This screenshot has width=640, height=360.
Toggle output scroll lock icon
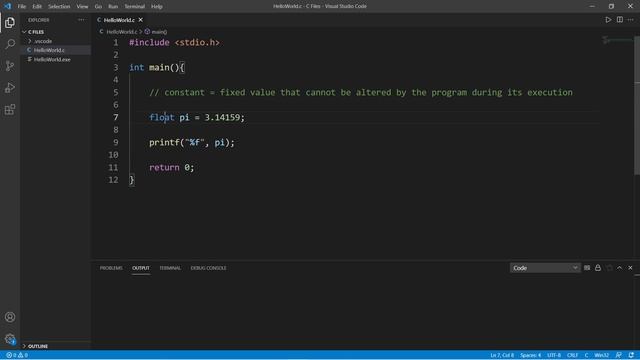point(598,268)
